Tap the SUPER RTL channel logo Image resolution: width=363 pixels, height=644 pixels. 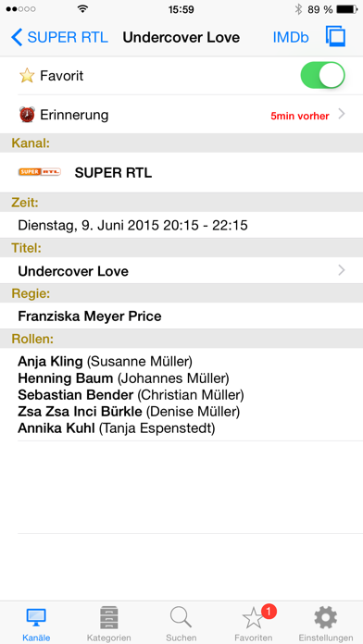coord(40,172)
